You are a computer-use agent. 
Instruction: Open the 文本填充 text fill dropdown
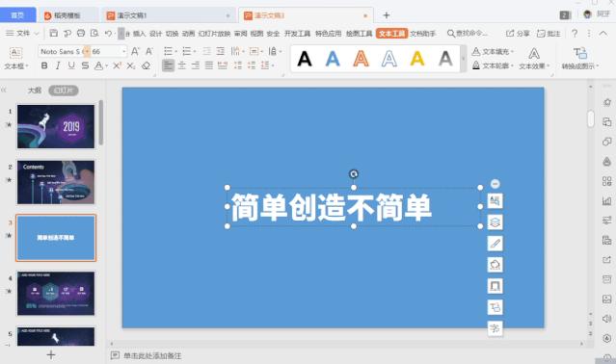point(493,51)
